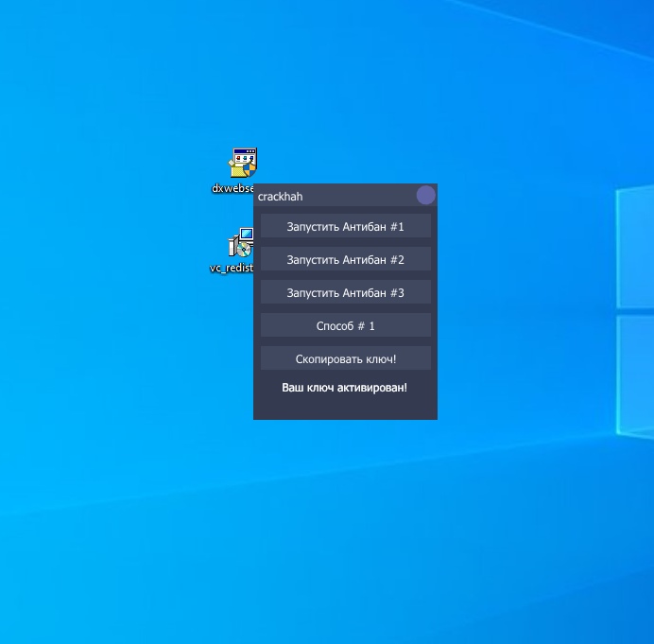
Task: Click the disc graphic on vc_redist icon
Action: (x=243, y=250)
